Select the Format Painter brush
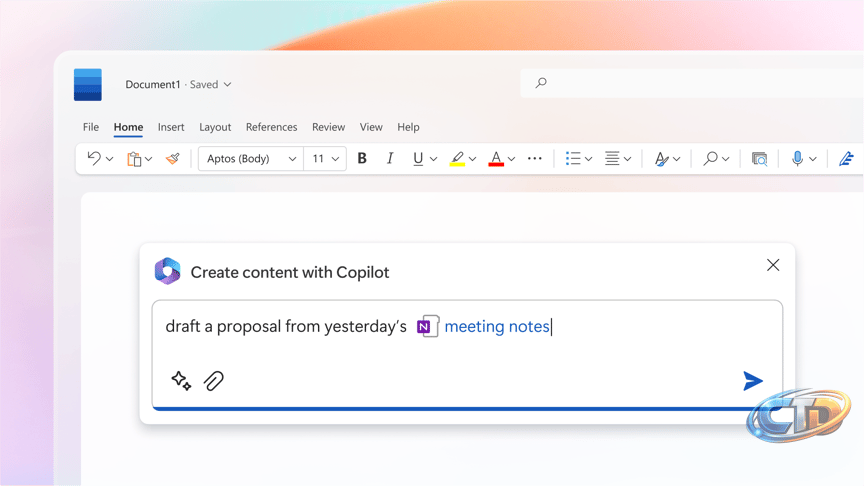 click(172, 159)
